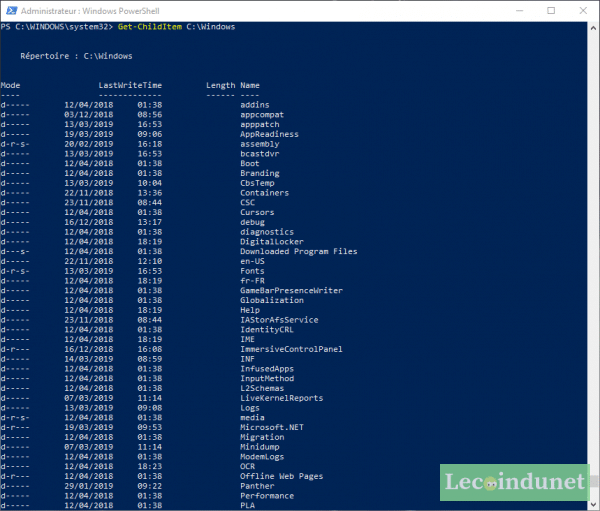Click the fr-FR directory name
This screenshot has height=511, width=600.
click(x=253, y=281)
